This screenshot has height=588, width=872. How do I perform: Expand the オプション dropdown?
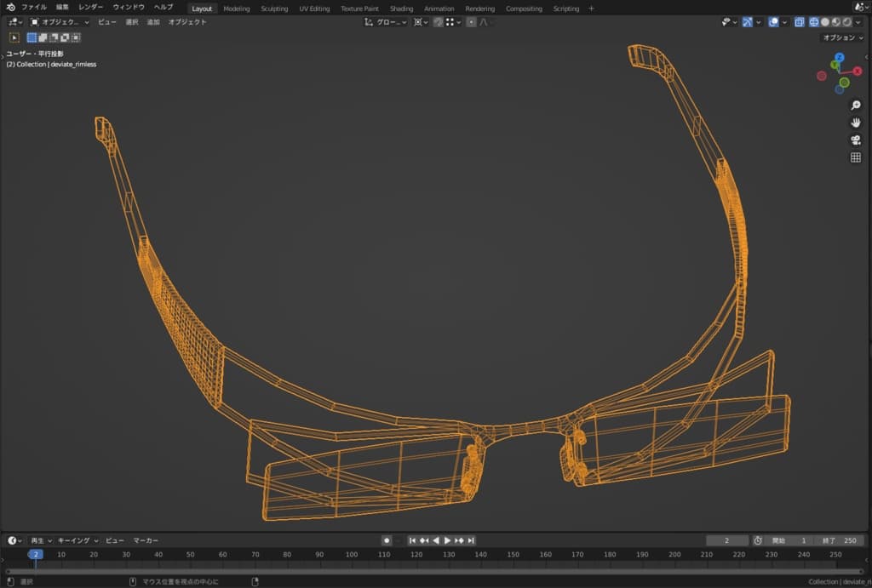(x=842, y=37)
